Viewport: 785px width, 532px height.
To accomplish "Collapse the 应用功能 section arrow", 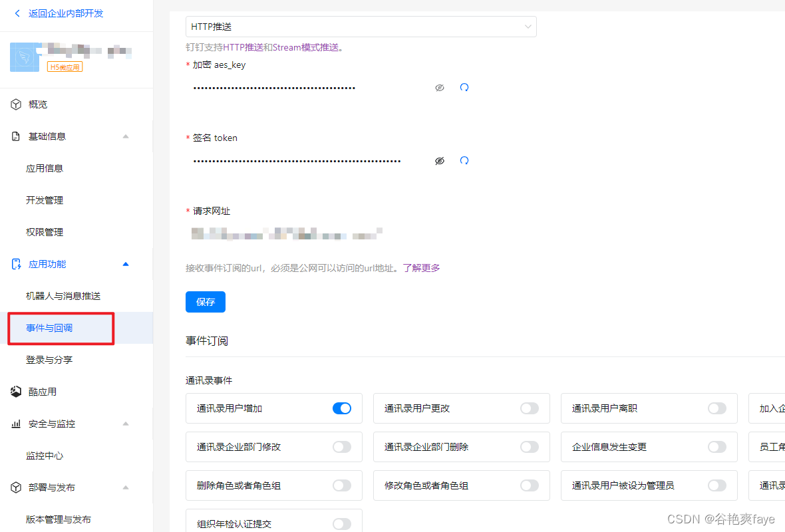I will (126, 264).
